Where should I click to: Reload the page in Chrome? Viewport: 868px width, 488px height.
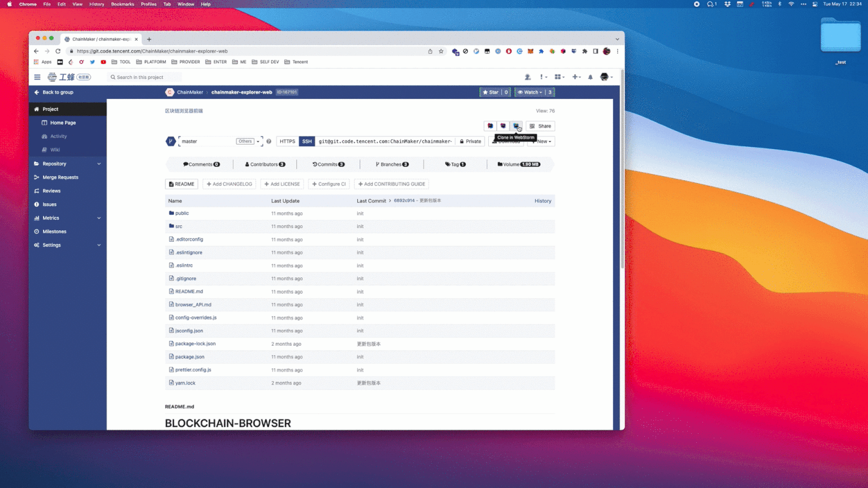58,51
